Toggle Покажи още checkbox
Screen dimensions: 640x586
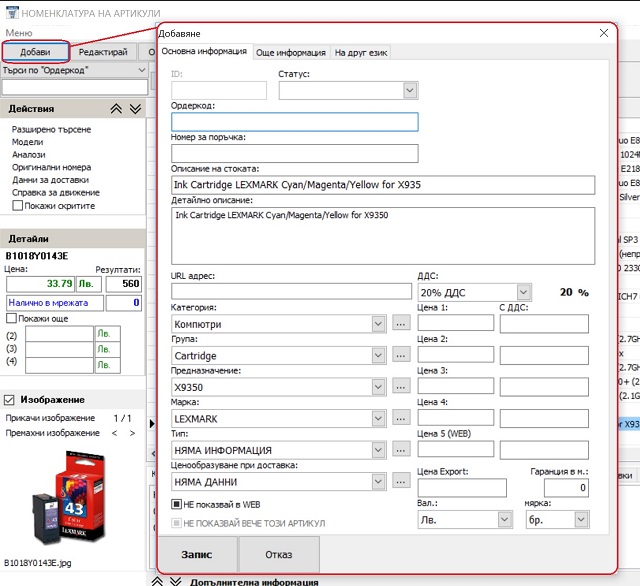pyautogui.click(x=11, y=318)
